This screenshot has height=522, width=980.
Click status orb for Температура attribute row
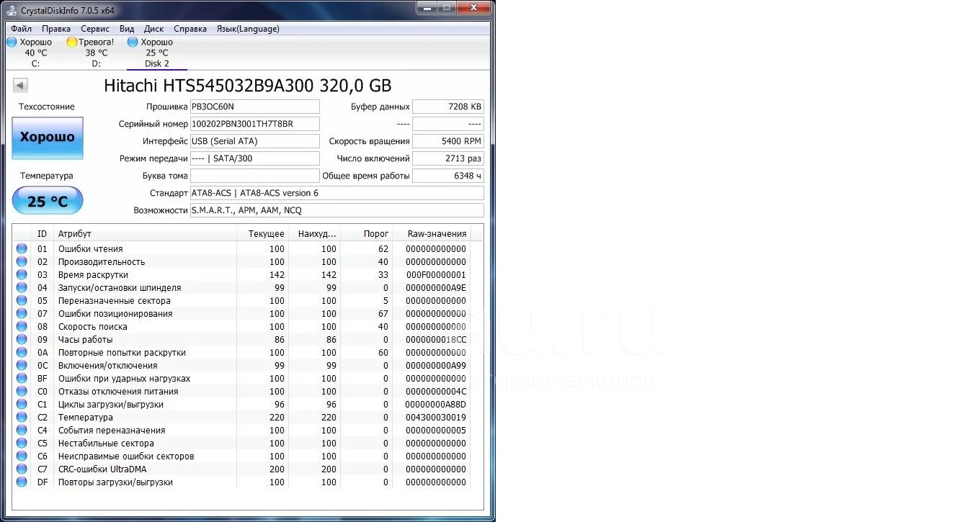click(22, 417)
